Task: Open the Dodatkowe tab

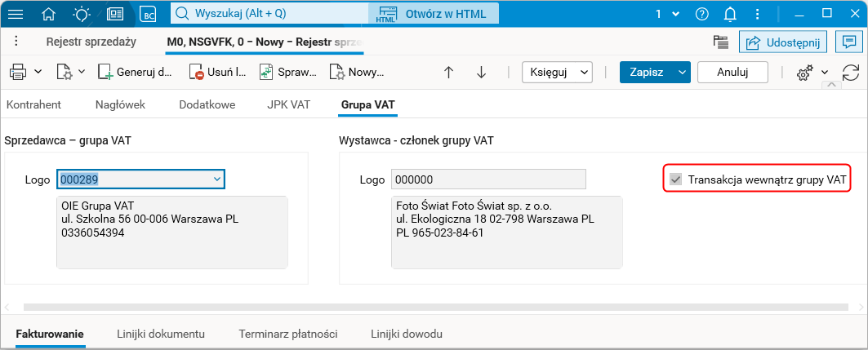Action: [x=207, y=104]
